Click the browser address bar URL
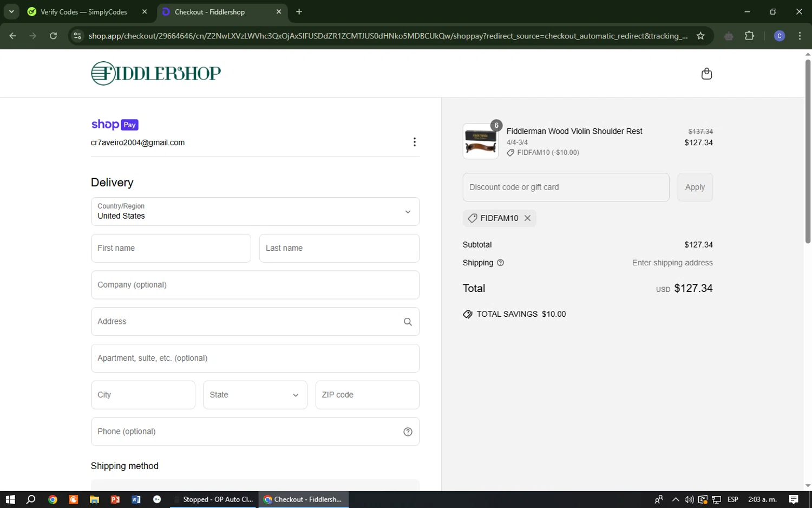The image size is (812, 508). tap(388, 36)
